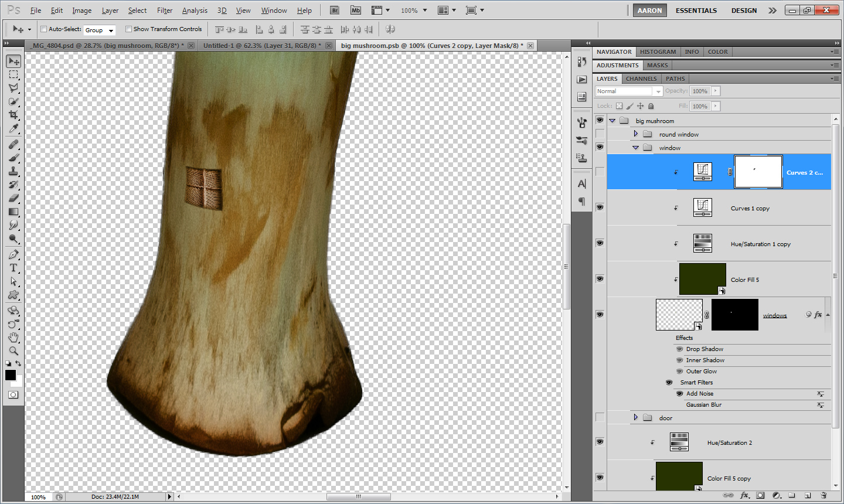Select the Rectangular Marquee tool
Screen dimensions: 844x504
(13, 75)
